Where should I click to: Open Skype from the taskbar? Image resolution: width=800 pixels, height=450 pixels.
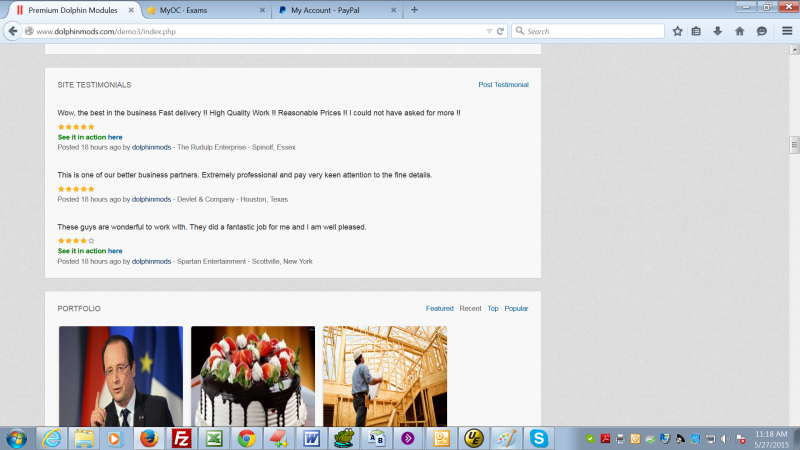[x=539, y=439]
